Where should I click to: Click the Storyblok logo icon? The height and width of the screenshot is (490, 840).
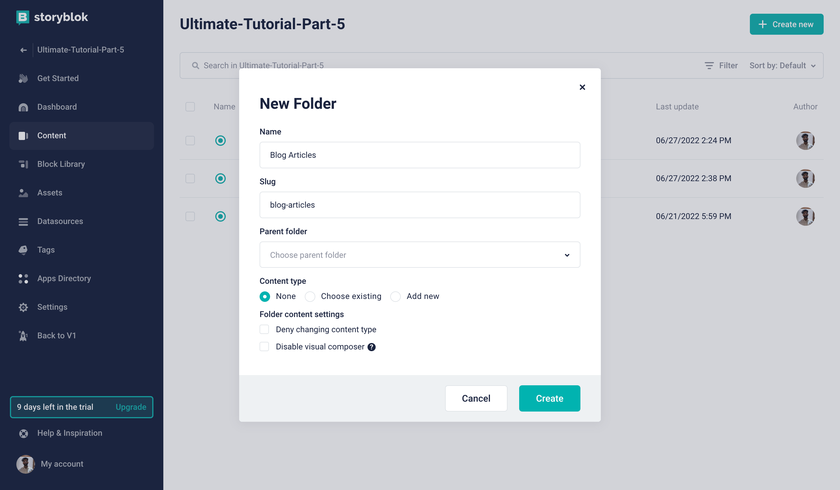pos(22,18)
